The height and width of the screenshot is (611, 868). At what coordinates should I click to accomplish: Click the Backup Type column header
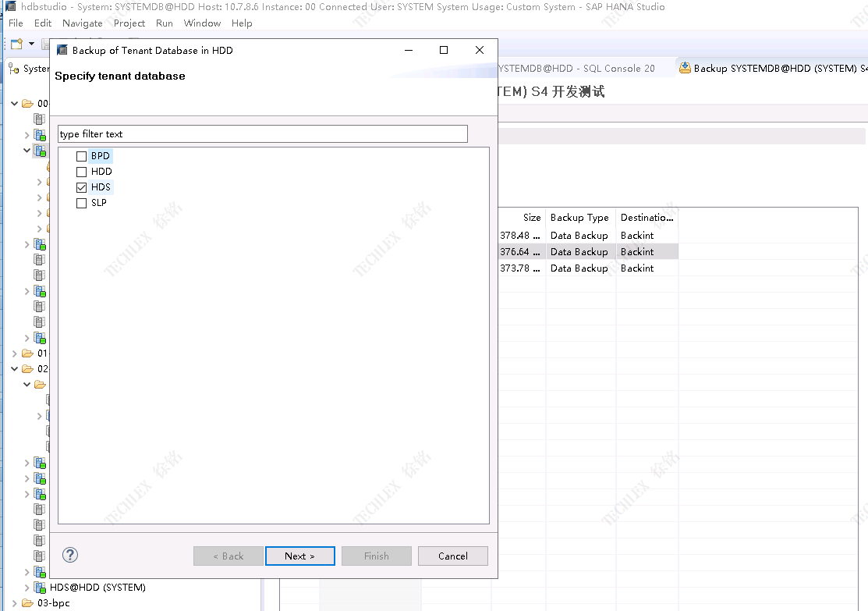[579, 218]
